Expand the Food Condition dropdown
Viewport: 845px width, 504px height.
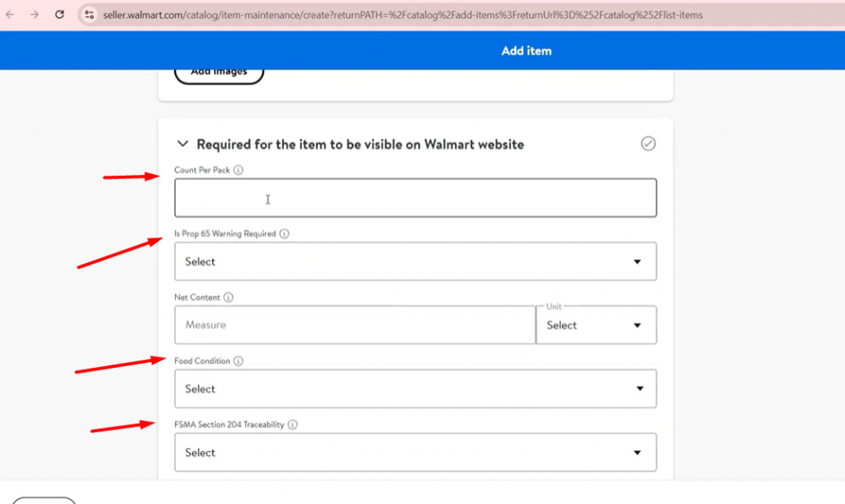pyautogui.click(x=415, y=389)
